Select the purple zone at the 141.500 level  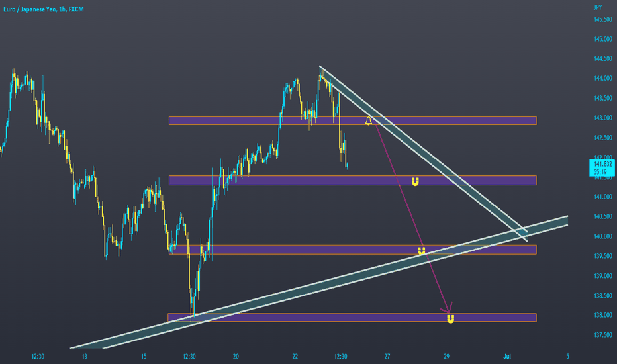[x=353, y=180]
